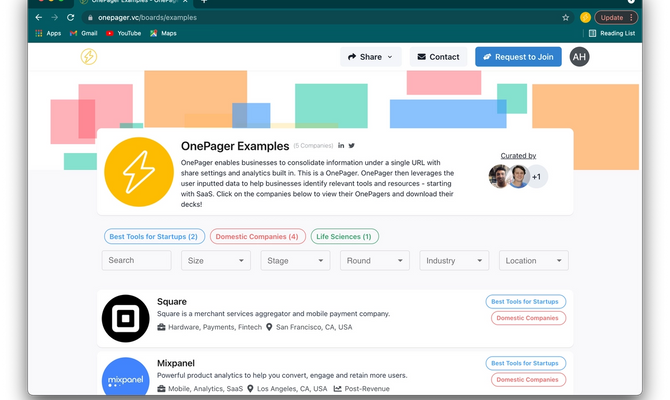The height and width of the screenshot is (400, 670).
Task: Reload the page with the refresh icon
Action: (x=71, y=18)
